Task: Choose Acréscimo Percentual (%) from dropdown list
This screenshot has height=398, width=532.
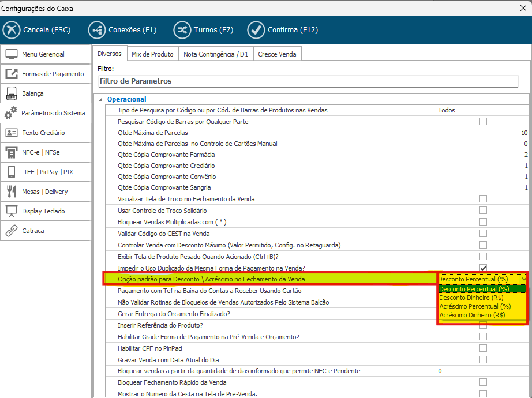Action: pyautogui.click(x=475, y=306)
